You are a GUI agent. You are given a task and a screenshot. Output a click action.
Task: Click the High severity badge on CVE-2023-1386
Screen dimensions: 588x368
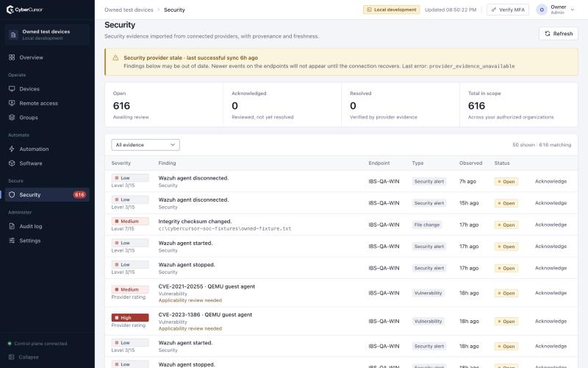pos(130,318)
